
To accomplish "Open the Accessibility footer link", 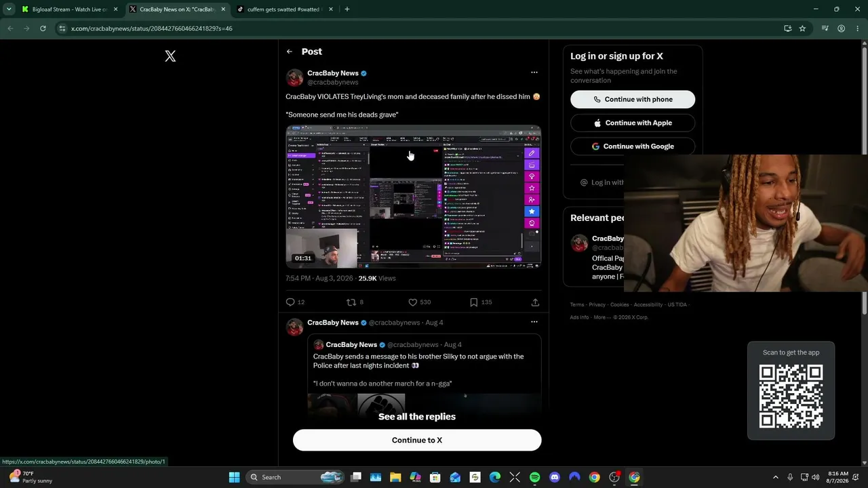I will click(x=648, y=305).
